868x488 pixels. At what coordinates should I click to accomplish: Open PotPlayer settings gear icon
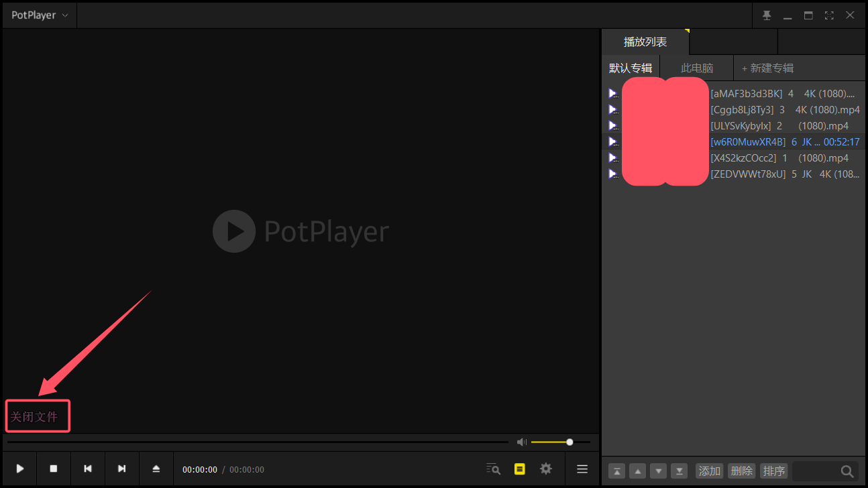click(x=546, y=469)
